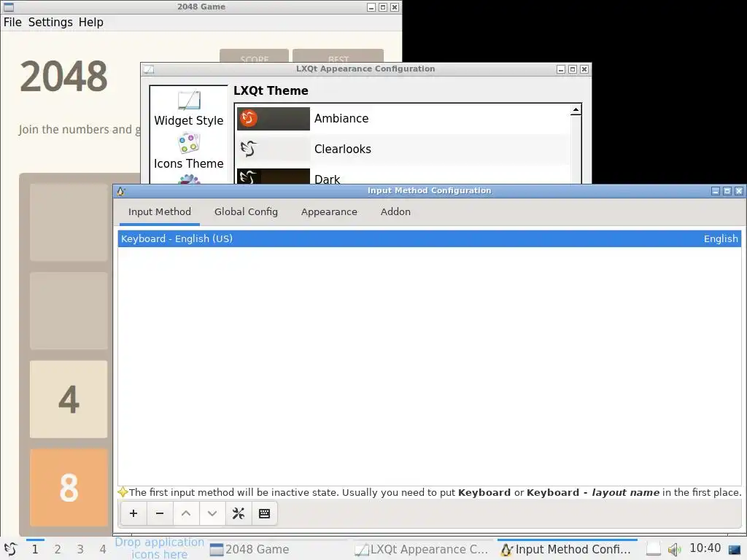Image resolution: width=747 pixels, height=560 pixels.
Task: Activate LXQt Appearance taskbar button
Action: tap(424, 549)
